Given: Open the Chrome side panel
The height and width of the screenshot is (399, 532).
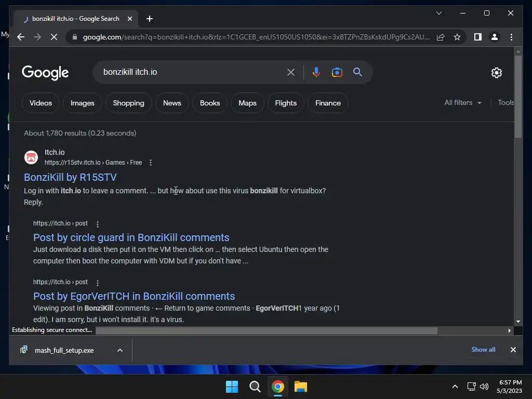Looking at the screenshot, I should [x=478, y=37].
